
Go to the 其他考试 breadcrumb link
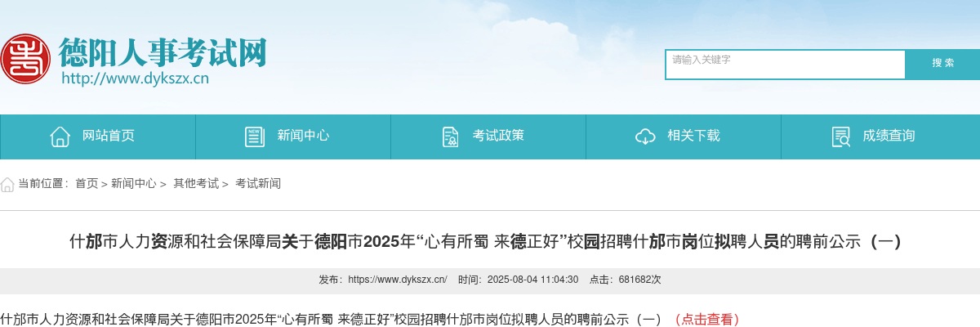(x=196, y=184)
